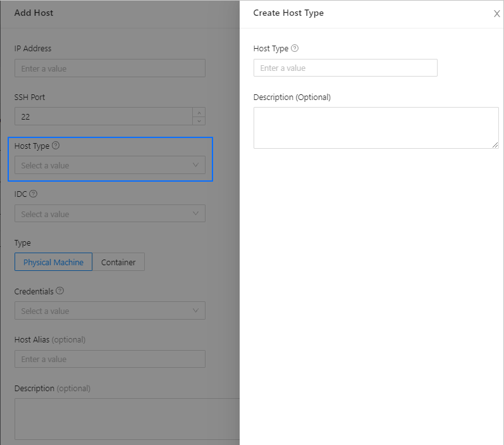Increase SSH Port with up arrow
This screenshot has height=445, width=504.
tap(199, 112)
